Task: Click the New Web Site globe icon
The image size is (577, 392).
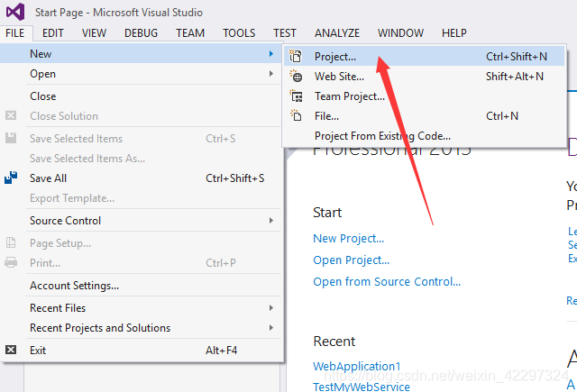Action: point(296,76)
